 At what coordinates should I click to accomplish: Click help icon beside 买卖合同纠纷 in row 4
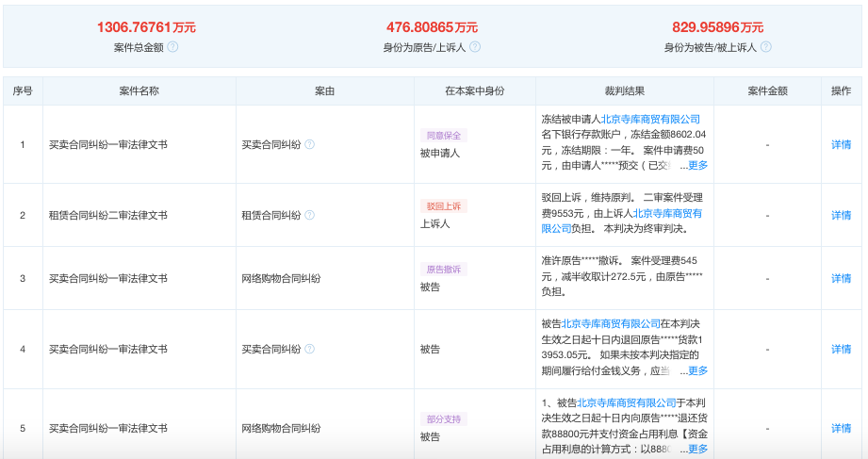(309, 349)
